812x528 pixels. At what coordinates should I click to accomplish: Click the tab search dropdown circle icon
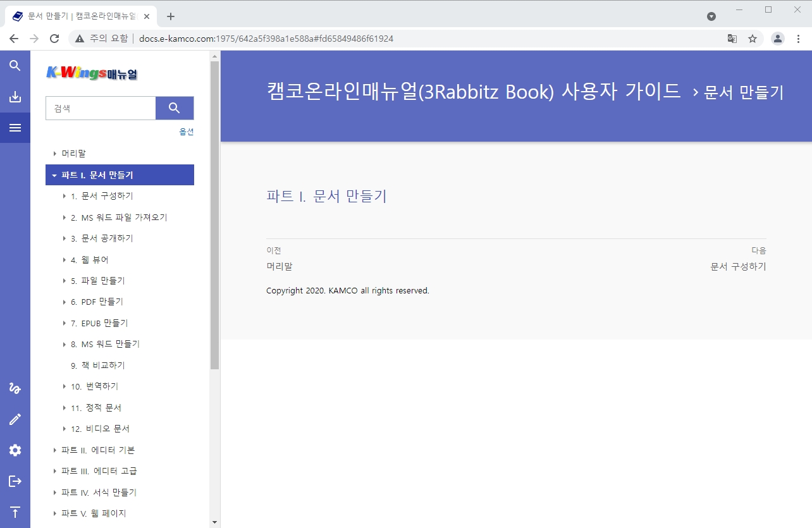[711, 16]
